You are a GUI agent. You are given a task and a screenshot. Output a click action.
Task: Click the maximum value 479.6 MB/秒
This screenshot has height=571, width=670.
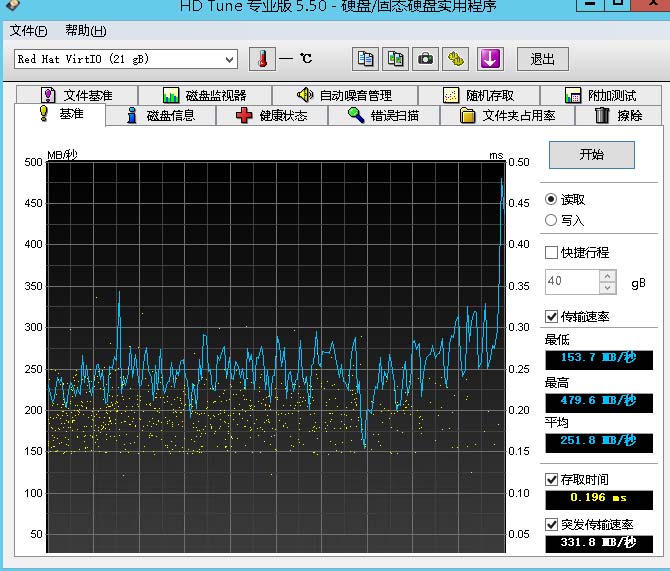point(599,403)
